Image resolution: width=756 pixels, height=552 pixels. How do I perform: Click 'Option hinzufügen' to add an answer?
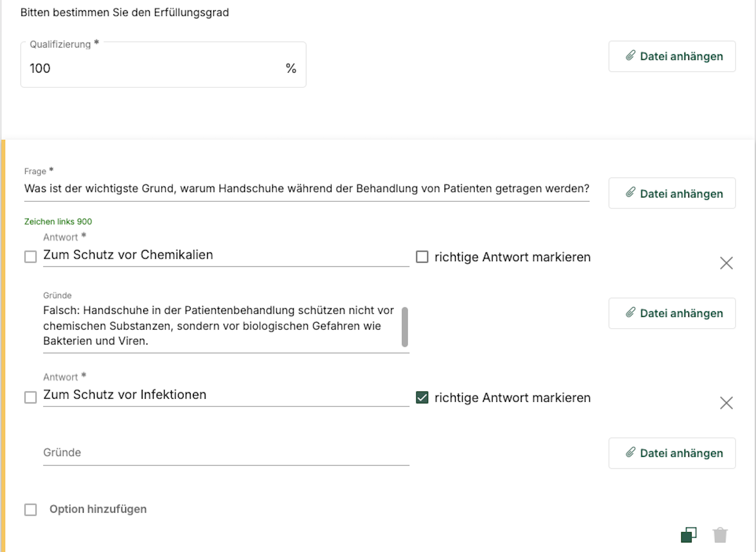(x=98, y=509)
